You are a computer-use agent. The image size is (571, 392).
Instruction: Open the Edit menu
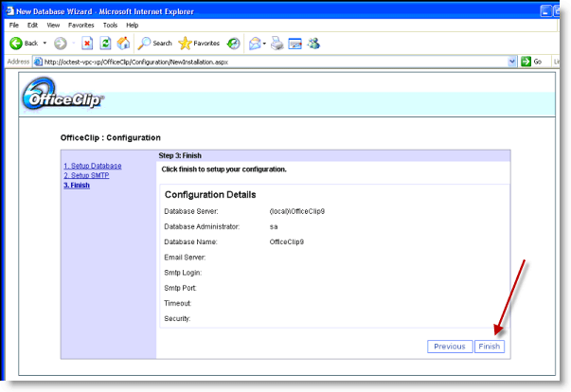32,26
